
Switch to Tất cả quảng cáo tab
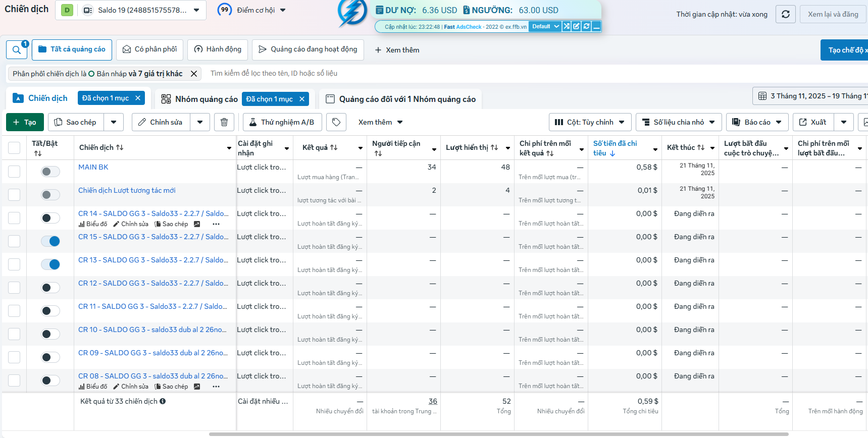click(72, 49)
